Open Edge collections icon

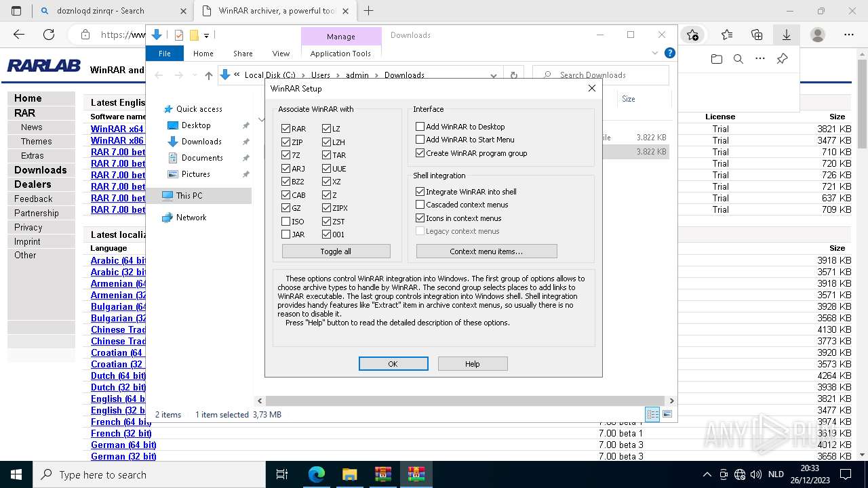[x=757, y=35]
